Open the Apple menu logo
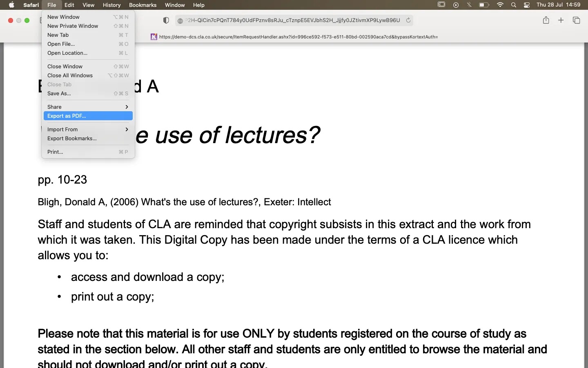588x368 pixels. click(x=11, y=5)
